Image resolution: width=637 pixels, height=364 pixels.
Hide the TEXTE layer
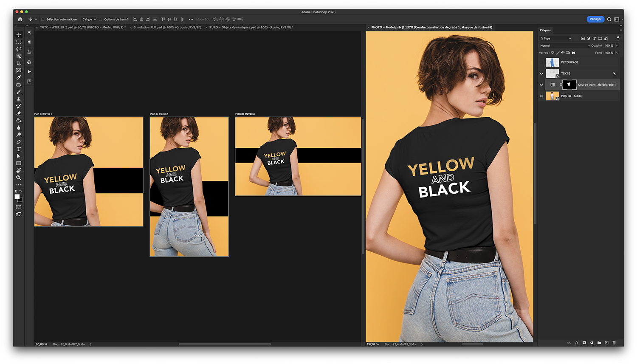[541, 73]
